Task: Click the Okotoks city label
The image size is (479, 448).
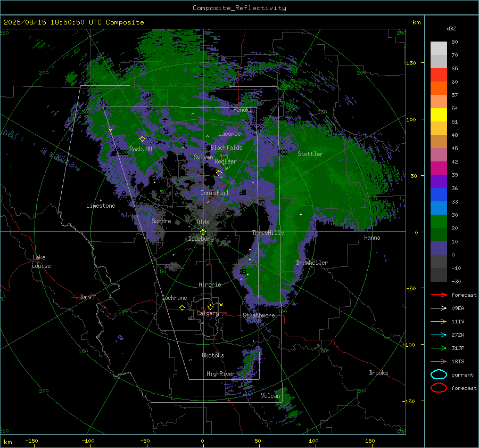Action: [213, 355]
